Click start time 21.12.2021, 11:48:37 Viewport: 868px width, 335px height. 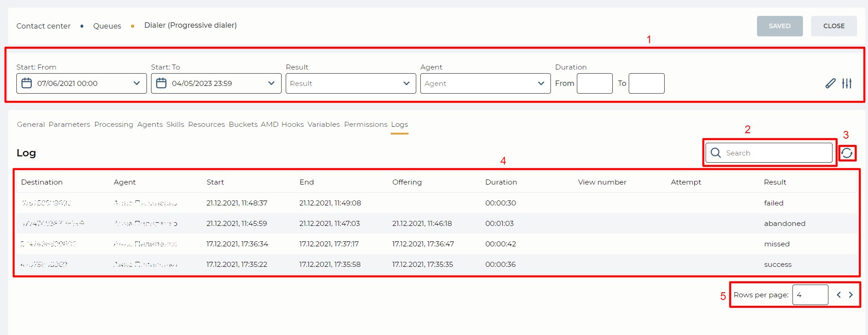[237, 203]
